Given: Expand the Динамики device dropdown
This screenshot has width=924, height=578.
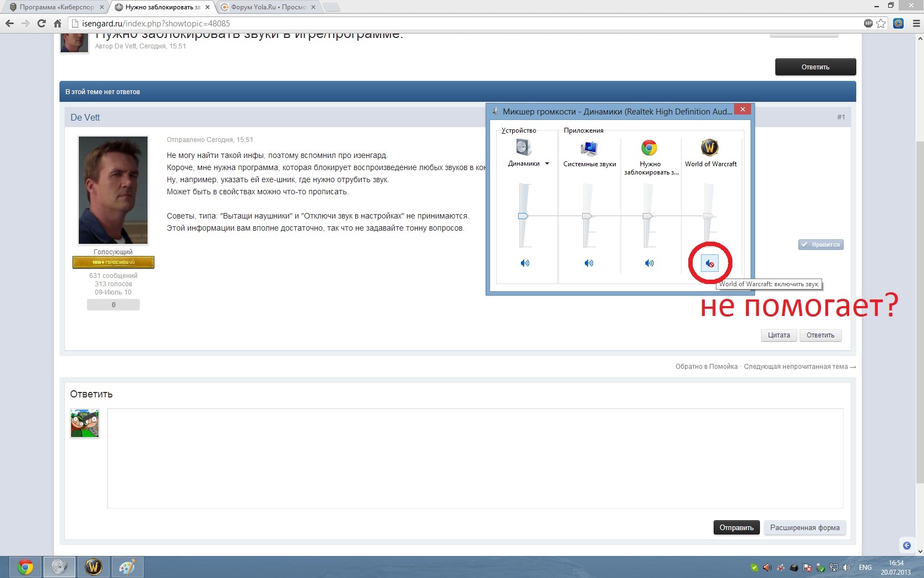Looking at the screenshot, I should 547,163.
